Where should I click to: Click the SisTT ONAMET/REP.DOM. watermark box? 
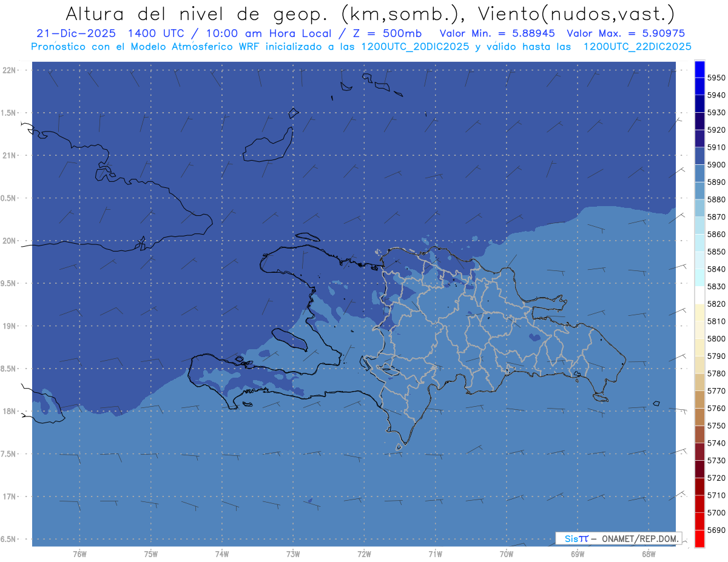point(619,538)
